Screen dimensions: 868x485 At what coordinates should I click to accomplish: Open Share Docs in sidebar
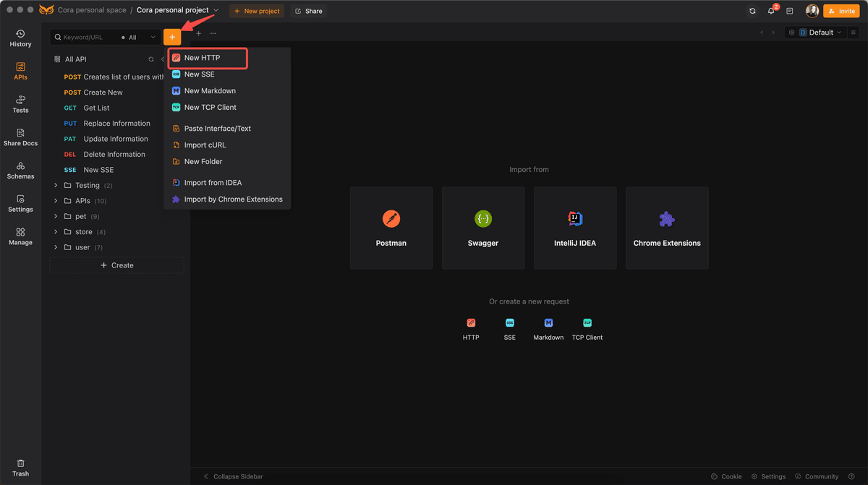[20, 137]
